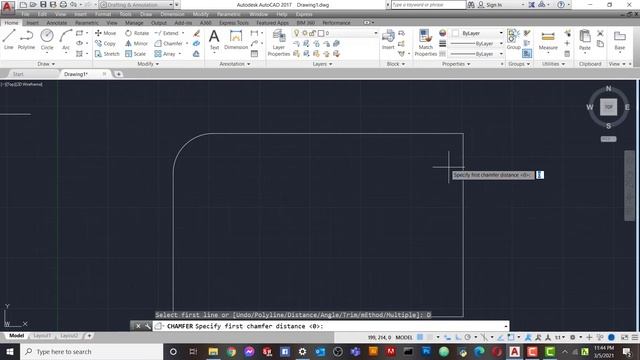
Task: Expand the Block panel
Action: tap(396, 64)
